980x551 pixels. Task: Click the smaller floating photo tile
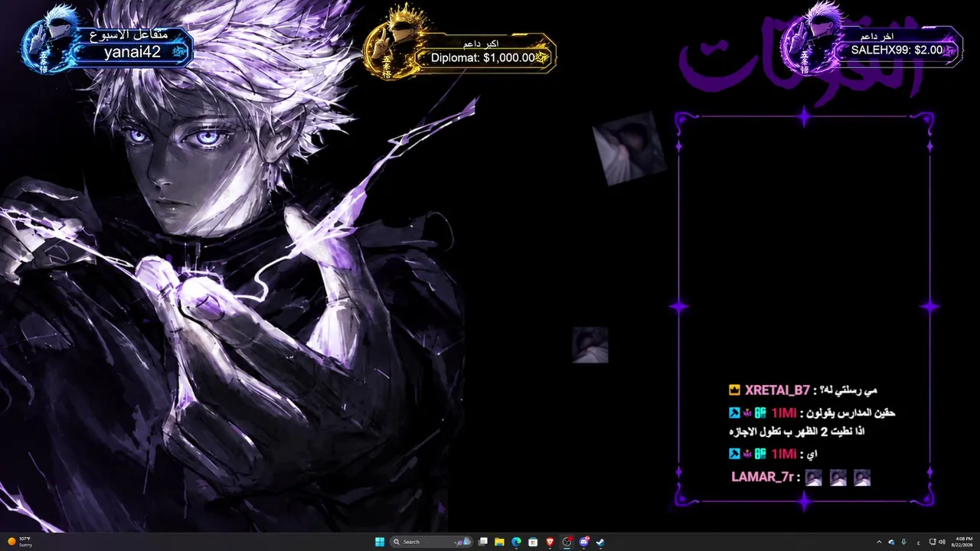[590, 344]
